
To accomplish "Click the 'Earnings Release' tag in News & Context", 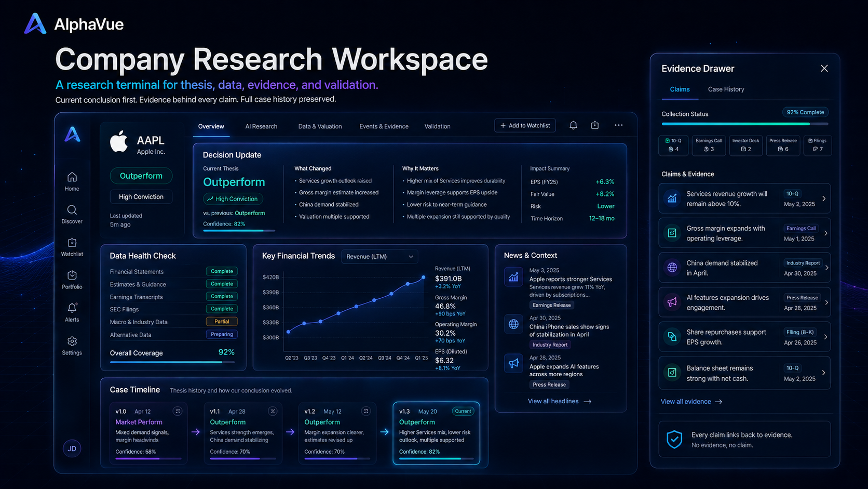I will pos(551,305).
